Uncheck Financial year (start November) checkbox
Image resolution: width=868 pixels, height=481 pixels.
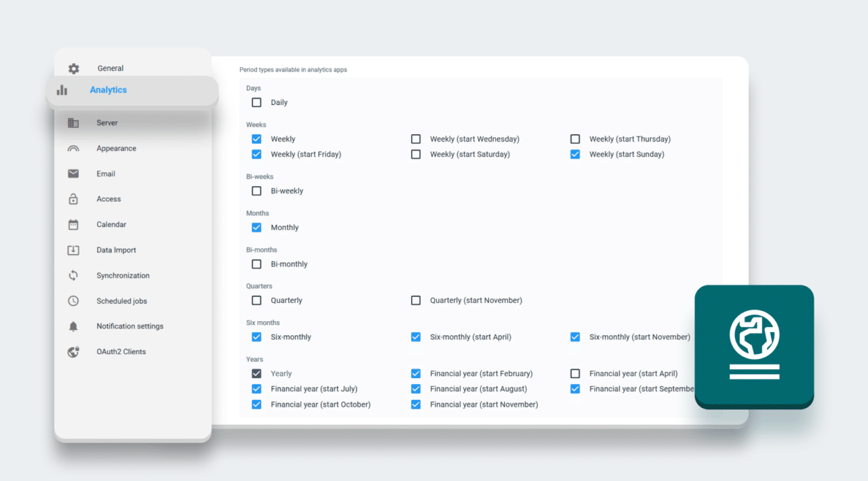tap(416, 404)
